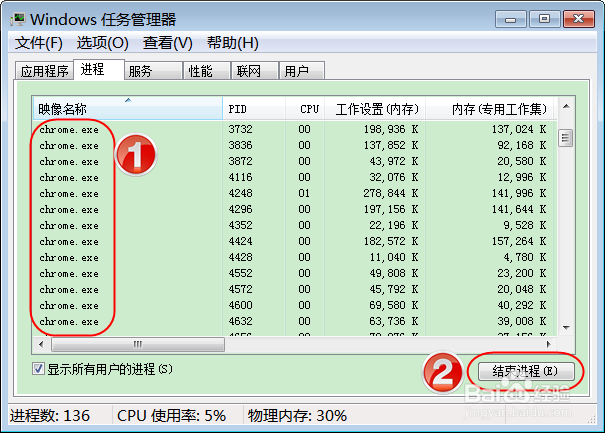Open the 查看(V) menu
The height and width of the screenshot is (433, 605).
coord(167,43)
